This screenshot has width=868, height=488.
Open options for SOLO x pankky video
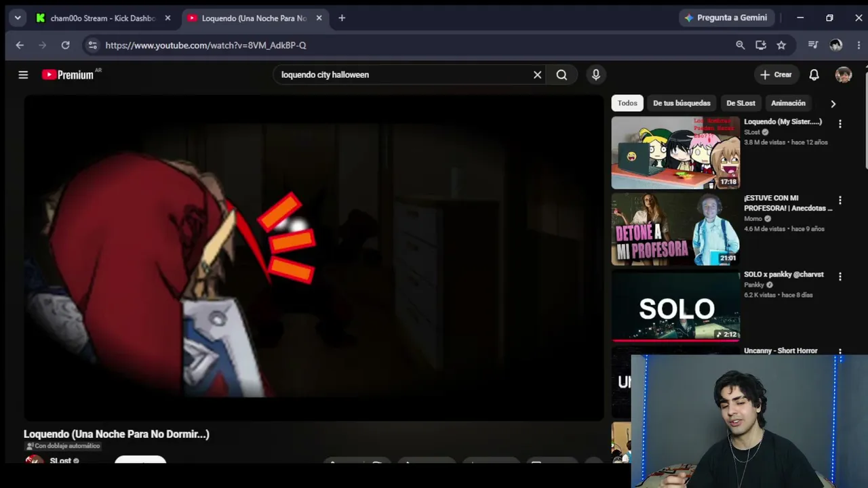(x=840, y=277)
